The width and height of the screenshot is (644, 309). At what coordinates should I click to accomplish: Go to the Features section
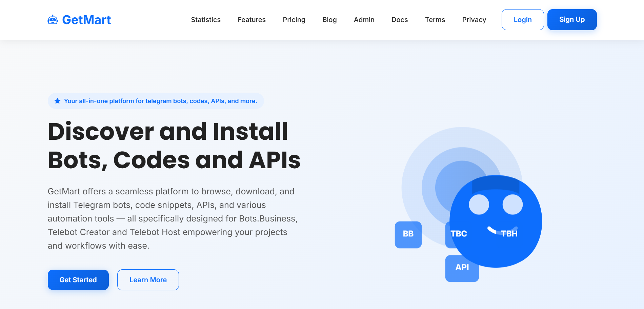(251, 20)
